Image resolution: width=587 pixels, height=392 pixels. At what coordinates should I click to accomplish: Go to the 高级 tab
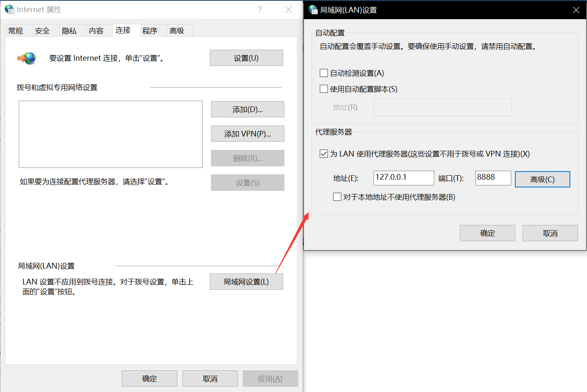tap(177, 31)
